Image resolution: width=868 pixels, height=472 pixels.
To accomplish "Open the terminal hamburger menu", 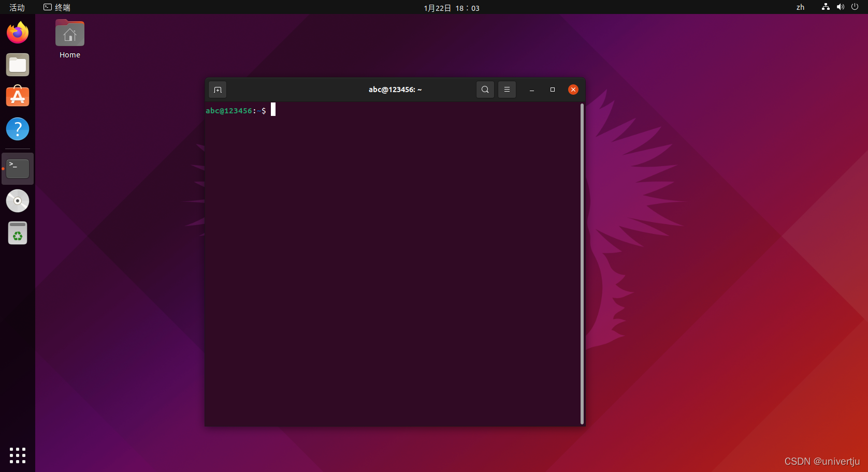I will 507,90.
